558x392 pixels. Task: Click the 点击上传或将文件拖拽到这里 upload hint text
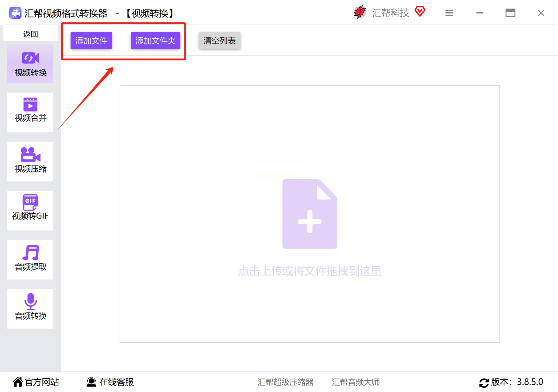coord(310,271)
